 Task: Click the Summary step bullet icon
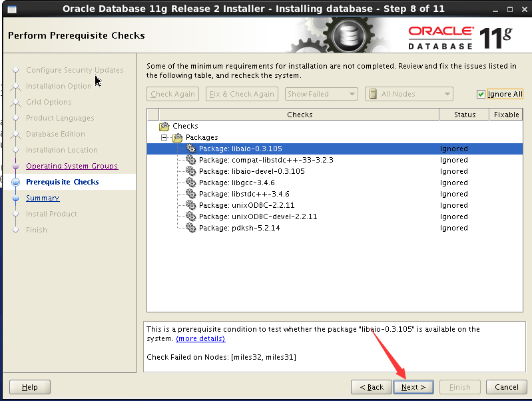point(15,198)
